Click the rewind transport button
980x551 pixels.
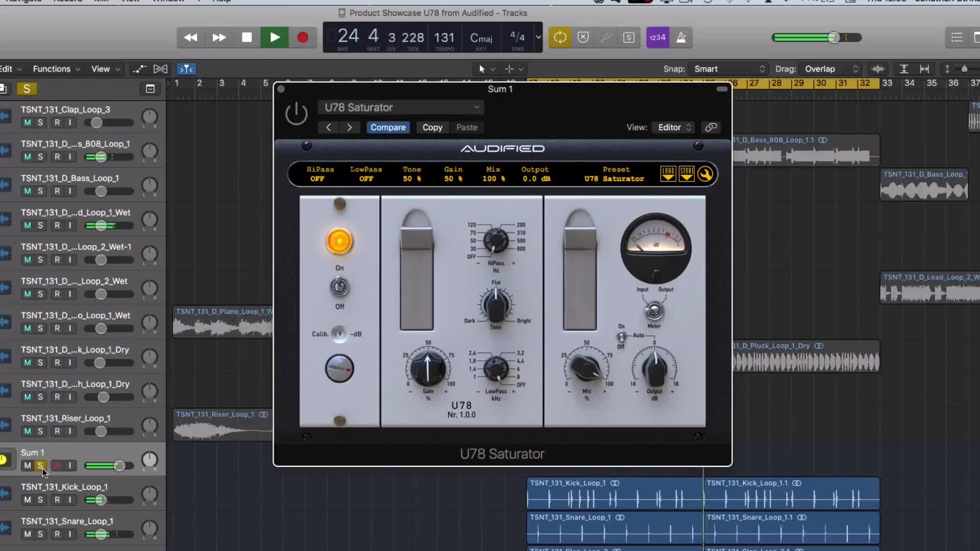tap(190, 37)
